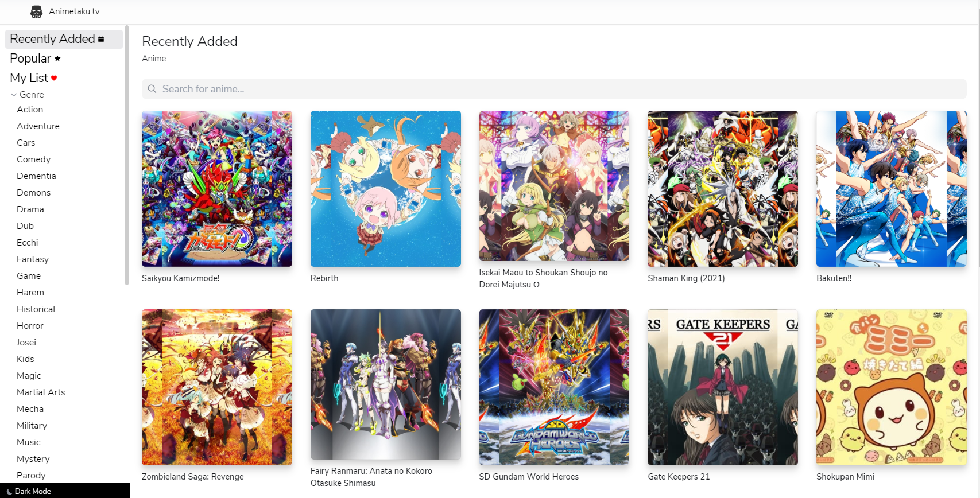Click the star icon beside Popular

[x=57, y=59]
